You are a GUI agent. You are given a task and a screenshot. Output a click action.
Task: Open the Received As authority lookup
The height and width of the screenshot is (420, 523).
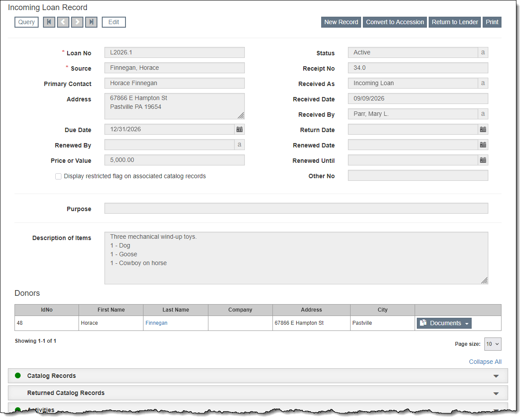[x=483, y=83]
